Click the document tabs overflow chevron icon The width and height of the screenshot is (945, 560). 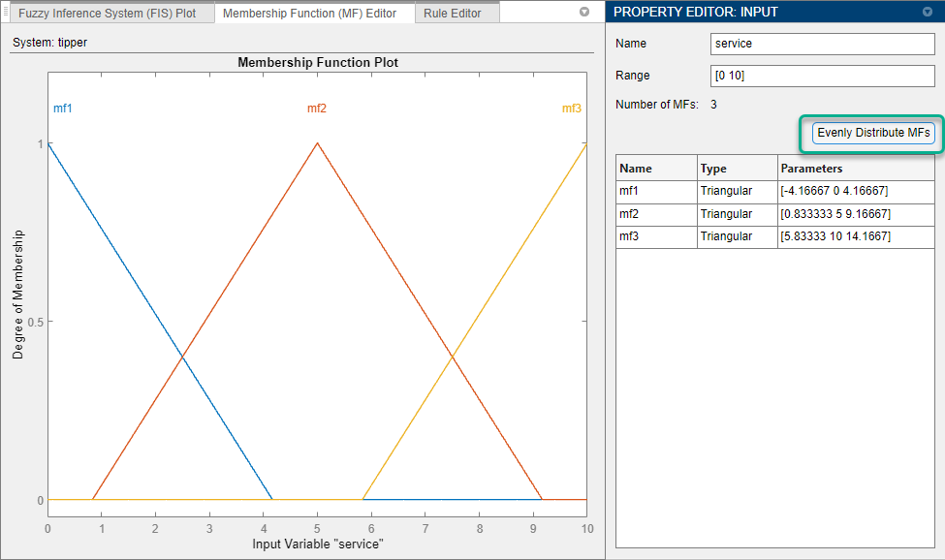click(584, 12)
